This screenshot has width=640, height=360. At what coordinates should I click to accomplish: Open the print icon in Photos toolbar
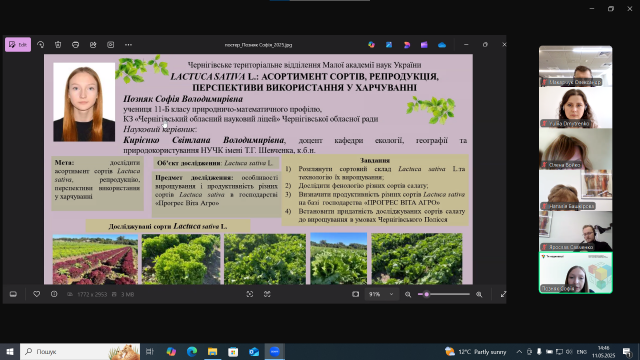pos(76,44)
